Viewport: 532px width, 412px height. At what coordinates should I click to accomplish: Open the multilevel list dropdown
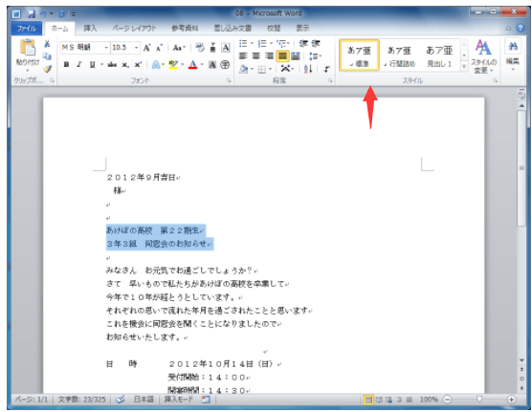pos(282,43)
